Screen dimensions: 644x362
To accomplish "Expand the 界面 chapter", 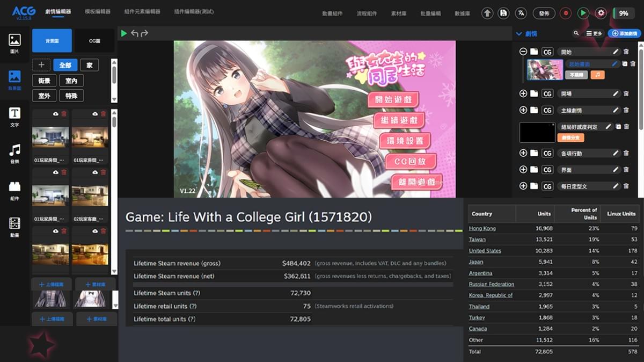I will [x=523, y=169].
